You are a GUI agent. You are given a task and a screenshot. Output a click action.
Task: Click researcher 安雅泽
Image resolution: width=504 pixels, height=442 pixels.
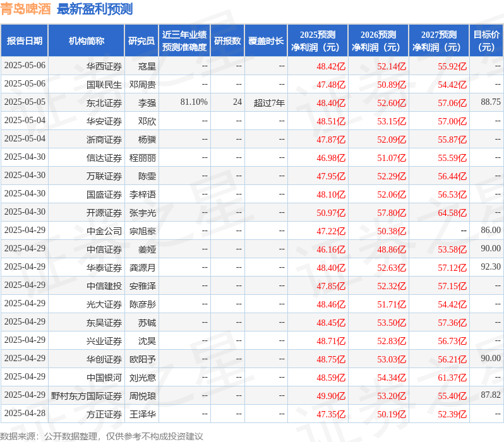coord(143,287)
